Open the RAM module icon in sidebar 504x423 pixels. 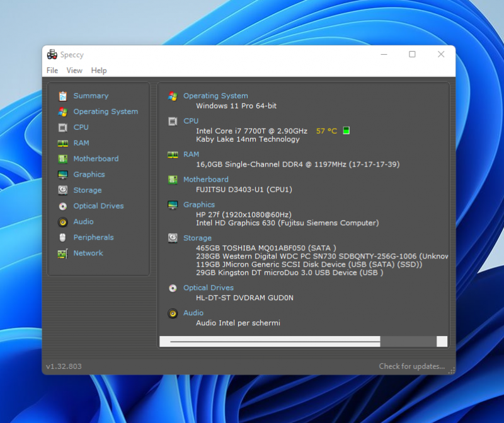(x=62, y=143)
